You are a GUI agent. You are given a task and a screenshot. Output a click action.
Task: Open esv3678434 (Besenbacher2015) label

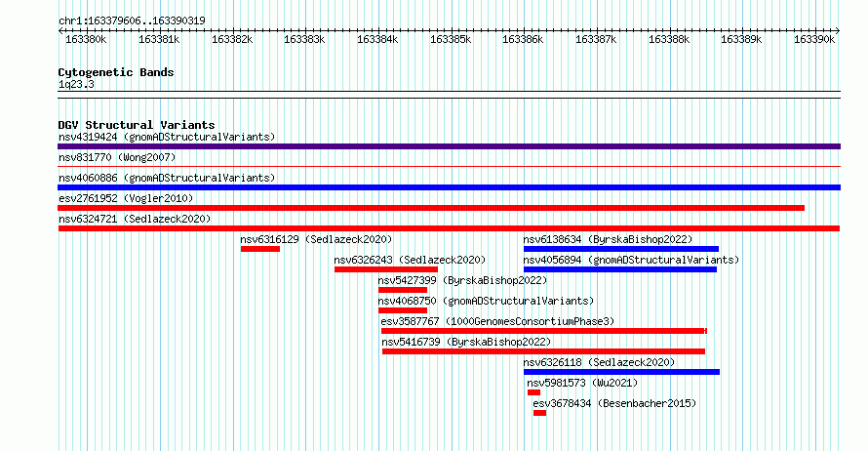614,403
